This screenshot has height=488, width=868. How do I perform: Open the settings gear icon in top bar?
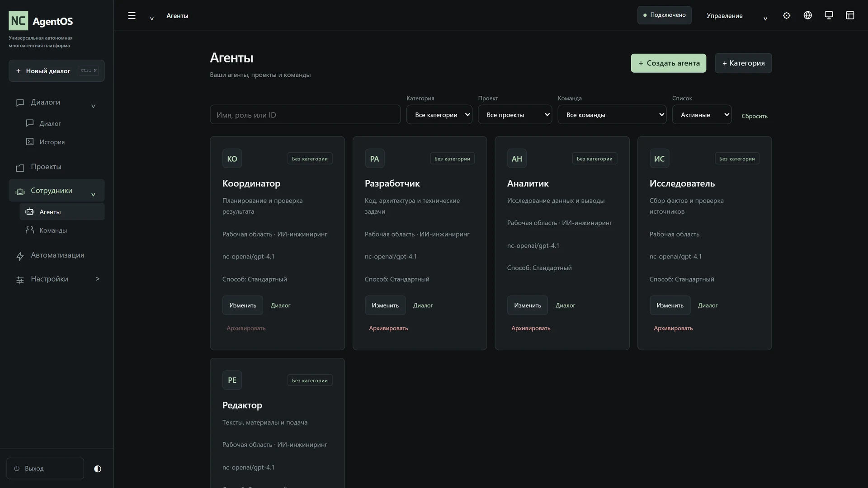787,16
